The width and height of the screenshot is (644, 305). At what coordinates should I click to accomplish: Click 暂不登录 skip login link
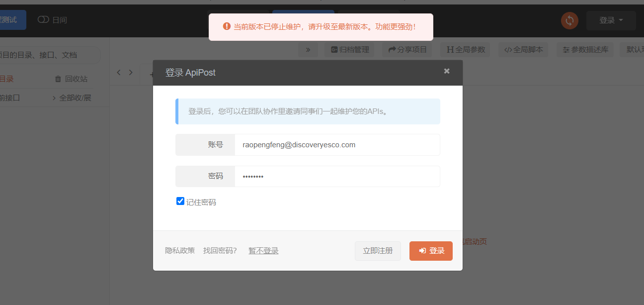pos(263,251)
